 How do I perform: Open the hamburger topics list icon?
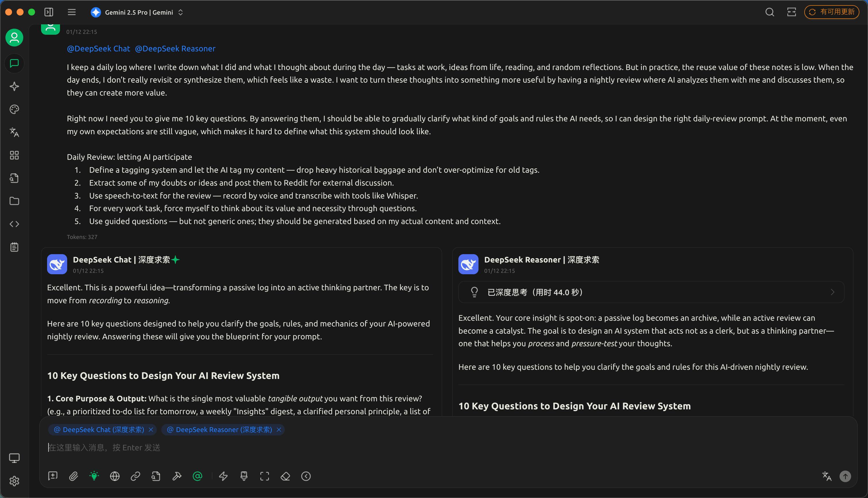click(71, 12)
